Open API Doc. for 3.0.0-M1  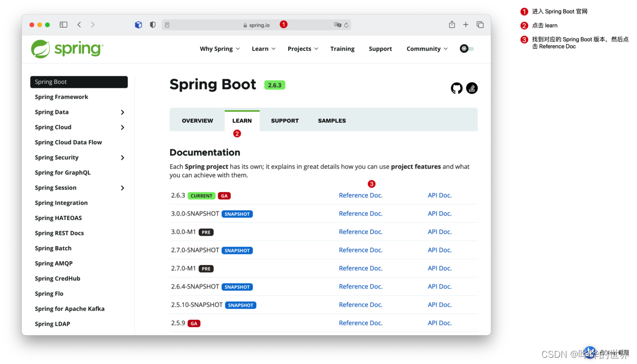point(440,232)
